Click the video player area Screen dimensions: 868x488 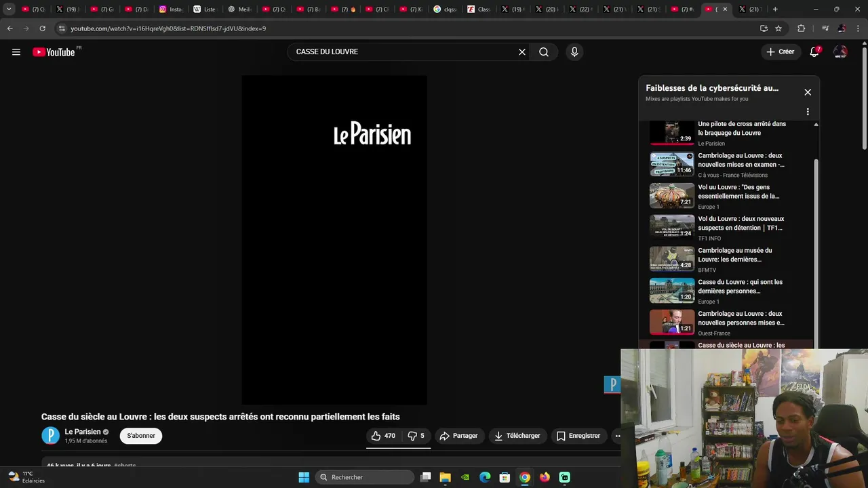click(x=334, y=241)
